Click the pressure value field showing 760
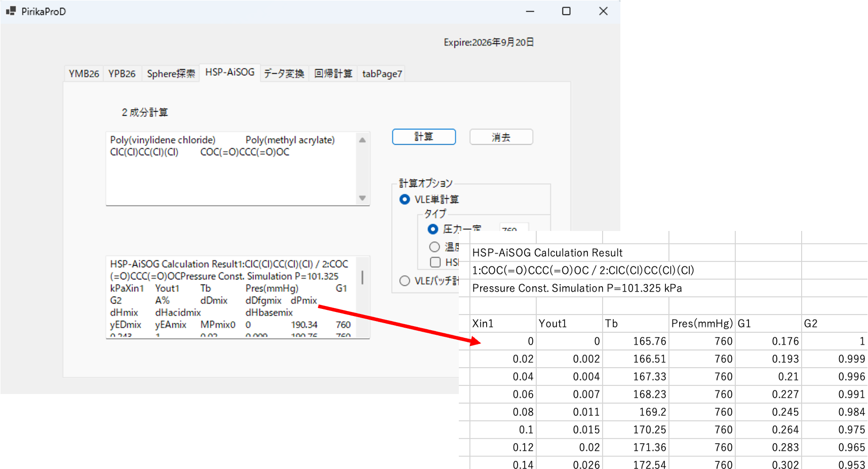Screen dimensions: 868x469 click(x=513, y=227)
